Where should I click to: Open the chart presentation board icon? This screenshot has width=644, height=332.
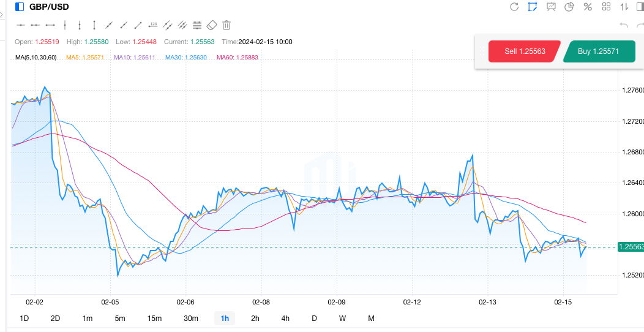tap(551, 7)
